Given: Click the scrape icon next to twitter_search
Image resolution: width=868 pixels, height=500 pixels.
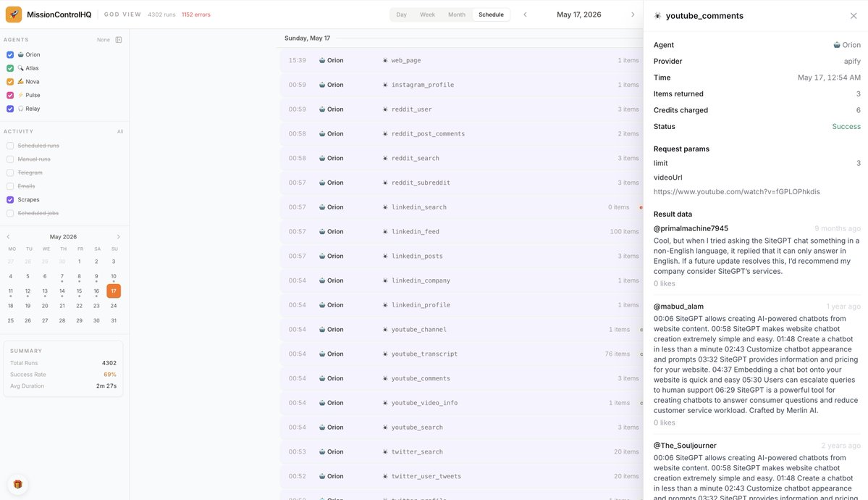Looking at the screenshot, I should (385, 451).
